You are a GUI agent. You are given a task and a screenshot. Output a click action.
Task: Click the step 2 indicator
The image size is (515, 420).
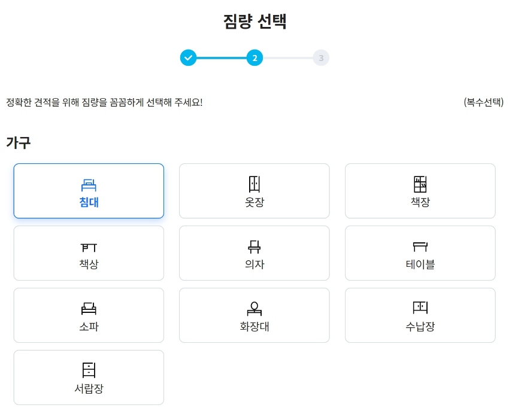[x=255, y=58]
